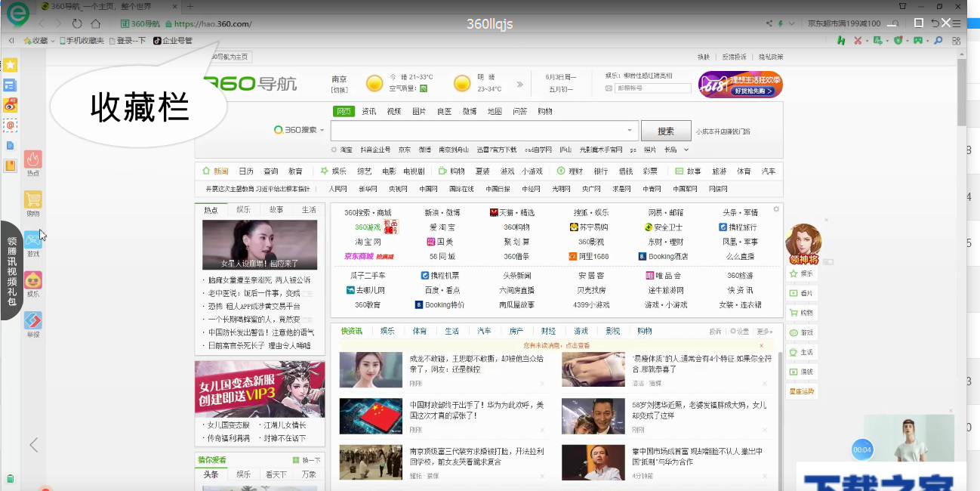
Task: Click the screenshot scissors tool icon
Action: 858,40
